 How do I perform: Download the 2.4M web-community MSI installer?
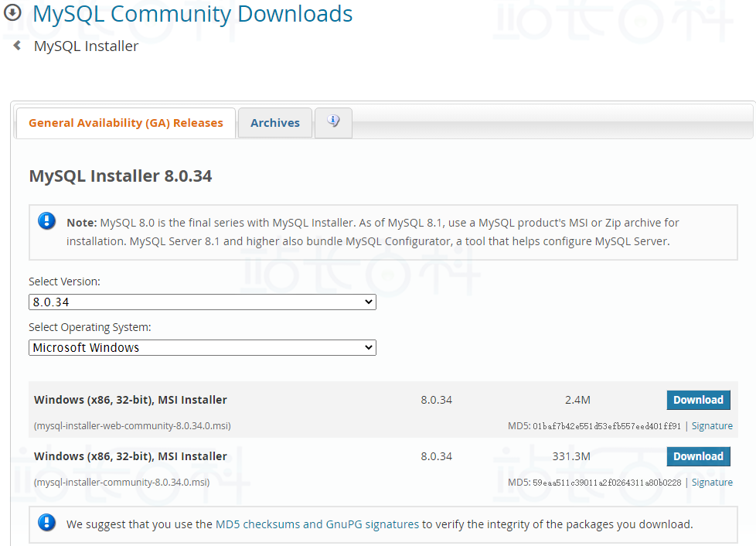point(698,400)
